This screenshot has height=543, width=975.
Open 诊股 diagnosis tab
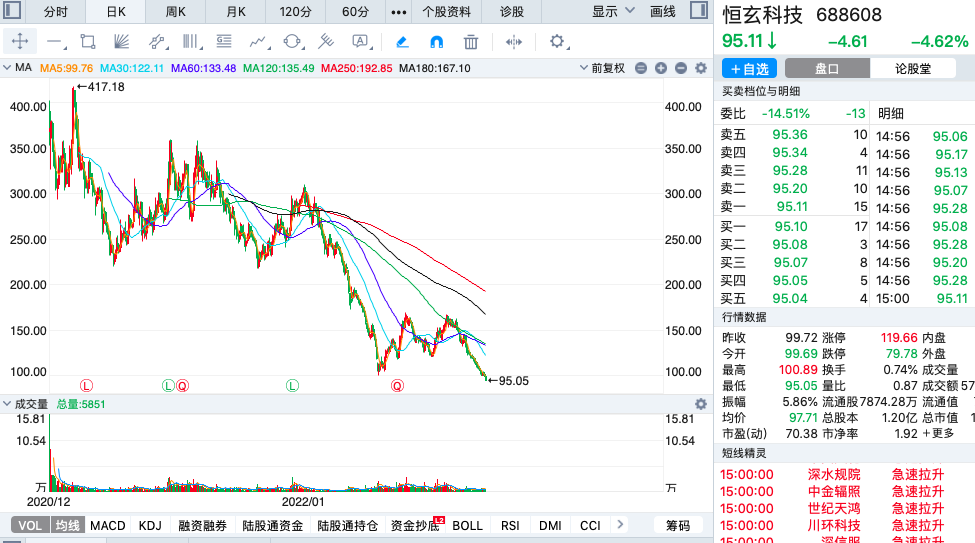tap(512, 12)
